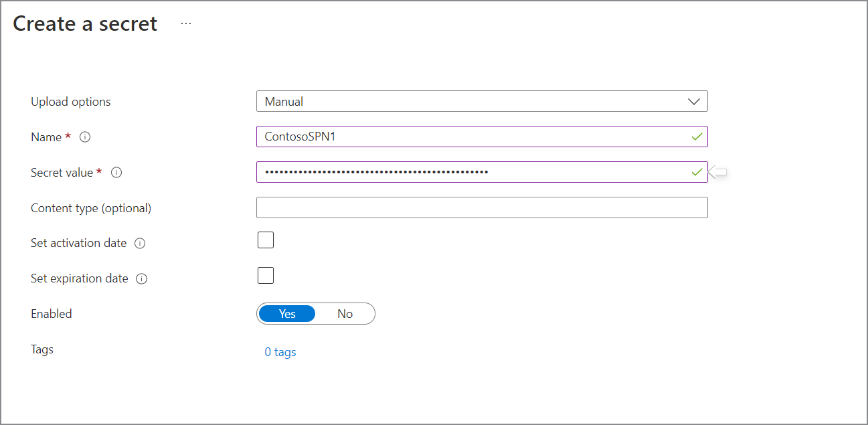
Task: Click the Create a secret heading
Action: (x=84, y=23)
